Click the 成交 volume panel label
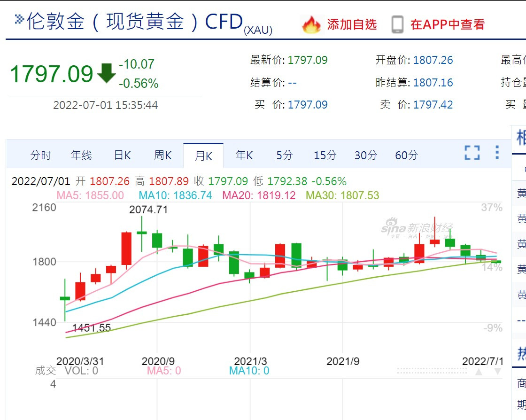Image resolution: width=526 pixels, height=420 pixels. point(45,371)
